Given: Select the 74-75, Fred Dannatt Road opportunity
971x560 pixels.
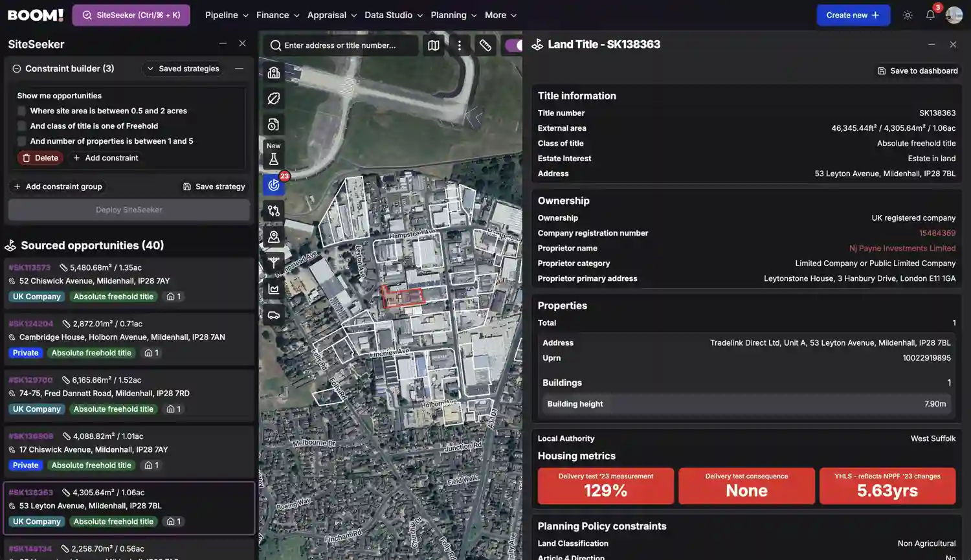Looking at the screenshot, I should point(129,394).
